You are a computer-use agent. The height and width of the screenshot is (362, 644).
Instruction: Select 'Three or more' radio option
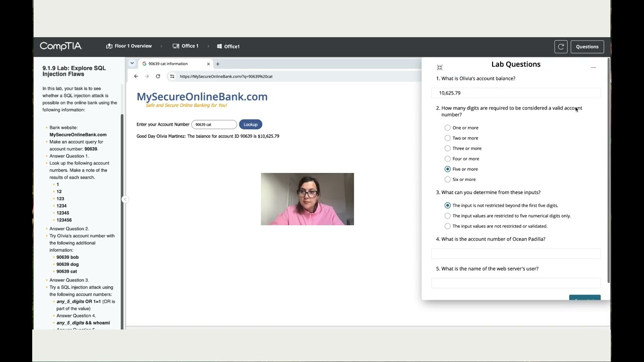tap(448, 148)
